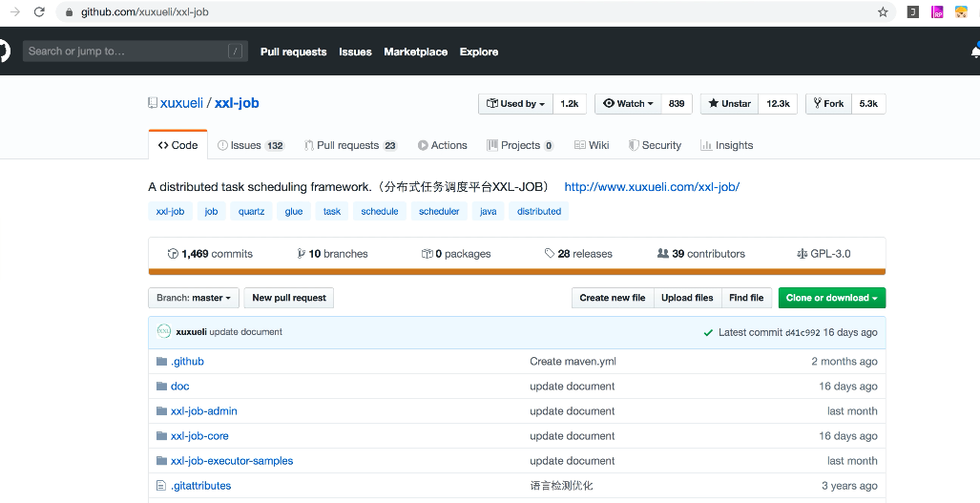This screenshot has width=980, height=503.
Task: Click the doc folder icon
Action: [x=162, y=387]
